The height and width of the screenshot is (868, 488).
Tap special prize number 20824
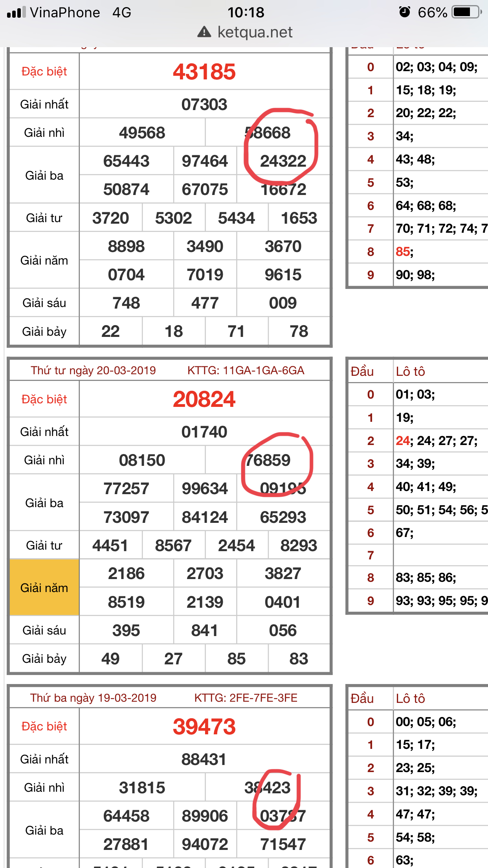pyautogui.click(x=204, y=399)
